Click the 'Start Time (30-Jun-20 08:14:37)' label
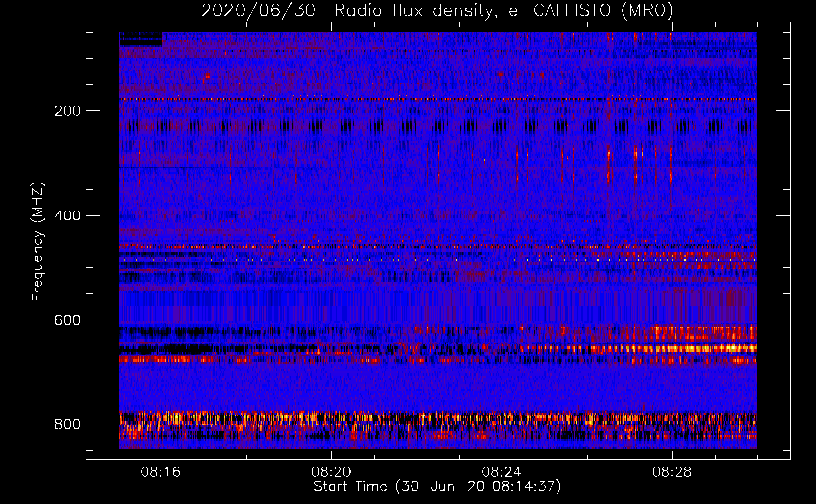This screenshot has height=504, width=816. click(x=437, y=487)
